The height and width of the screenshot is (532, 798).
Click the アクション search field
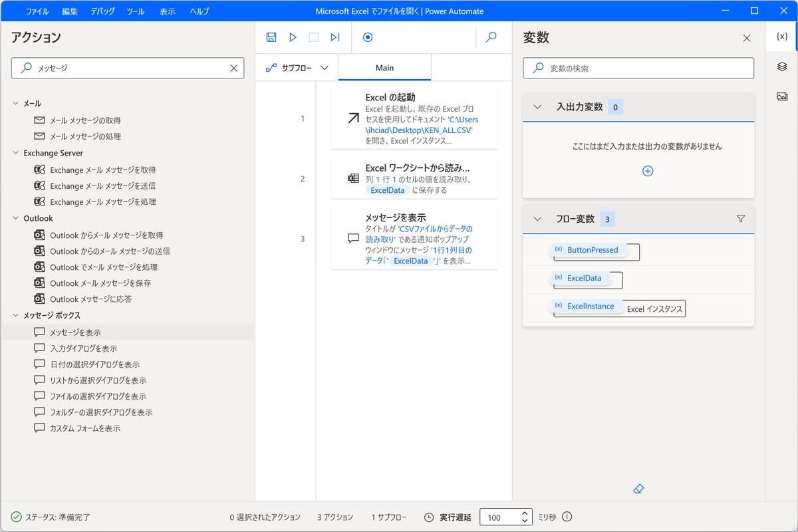click(x=128, y=68)
